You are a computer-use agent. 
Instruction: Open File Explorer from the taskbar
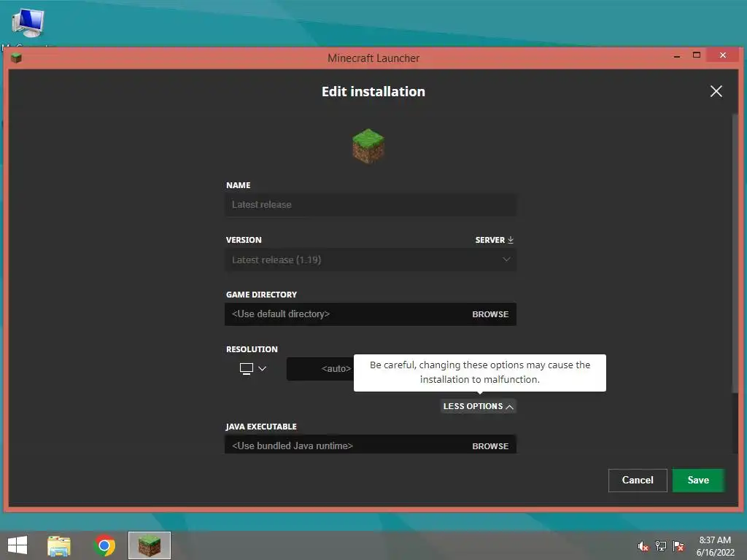click(59, 545)
